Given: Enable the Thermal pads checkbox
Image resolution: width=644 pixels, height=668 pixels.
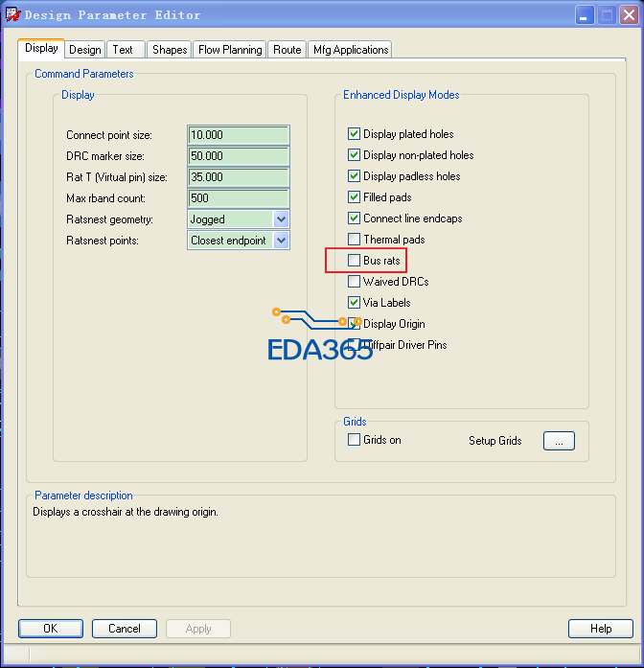Looking at the screenshot, I should [x=354, y=239].
